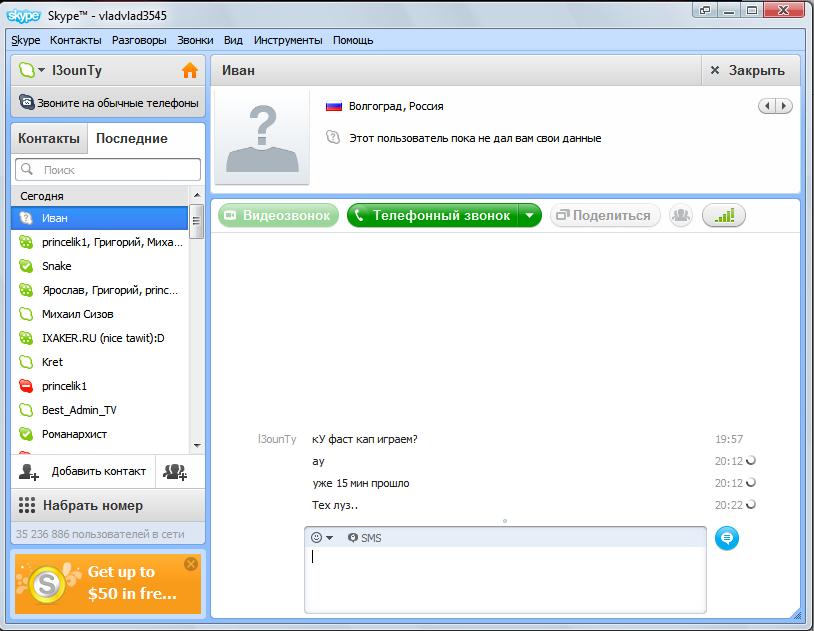
Task: Click the user-not-shared-details question icon
Action: 333,138
